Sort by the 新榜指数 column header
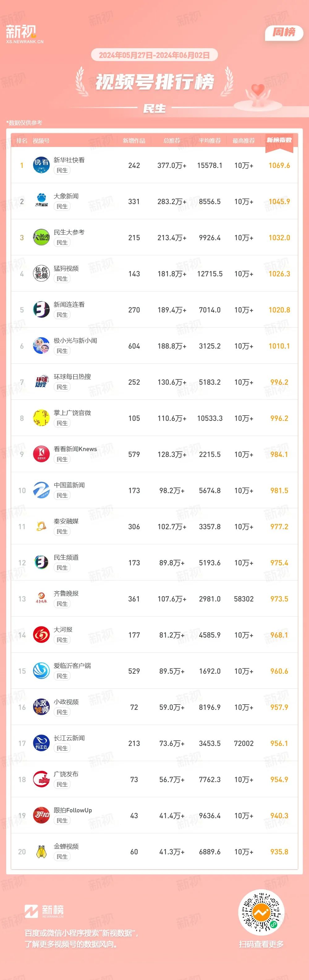 pyautogui.click(x=279, y=140)
